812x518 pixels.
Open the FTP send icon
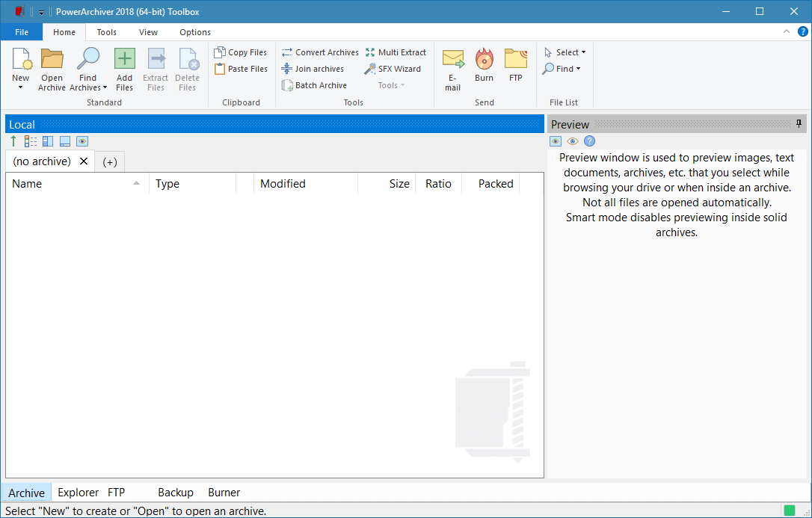click(x=516, y=59)
